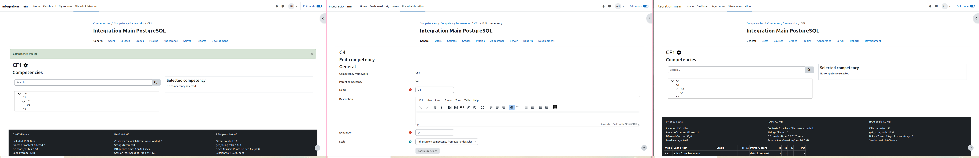Screen dimensions: 980x158
Task: Select C4 competency in left window tree
Action: click(x=29, y=105)
